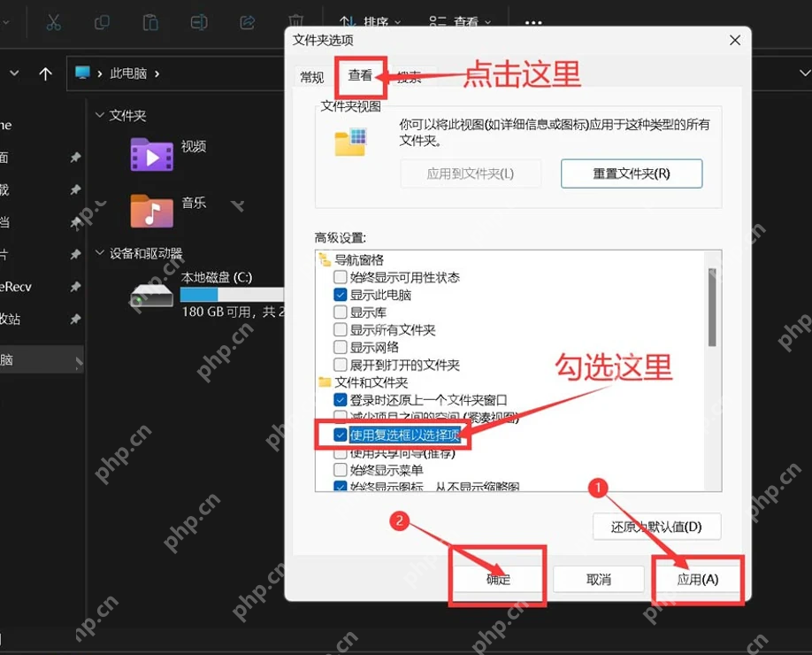Click the 取消 cancel button
The image size is (812, 655).
click(x=599, y=579)
